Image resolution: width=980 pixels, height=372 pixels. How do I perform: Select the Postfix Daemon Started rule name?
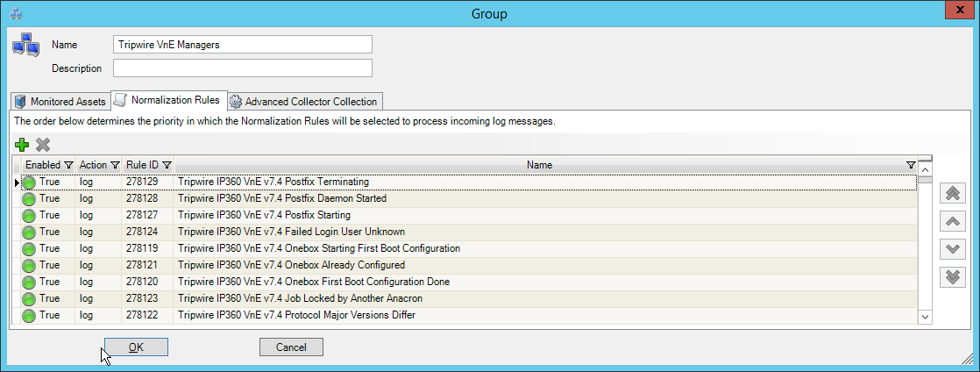coord(282,199)
